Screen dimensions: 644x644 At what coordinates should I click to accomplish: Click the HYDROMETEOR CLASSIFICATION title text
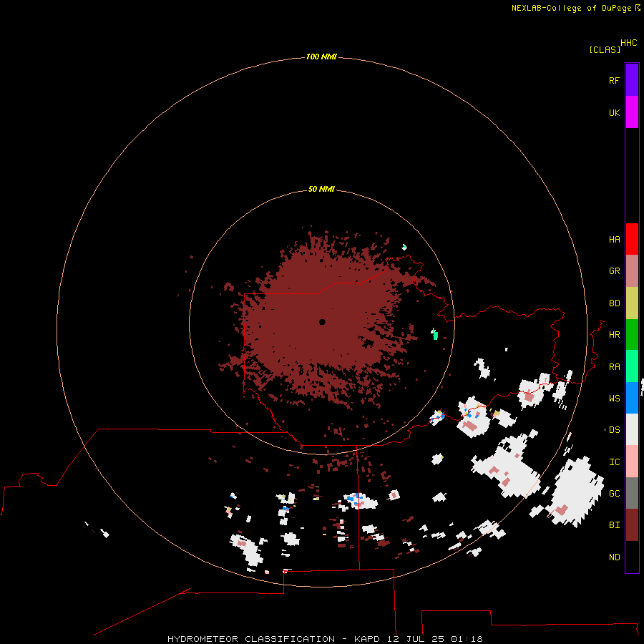(251, 639)
